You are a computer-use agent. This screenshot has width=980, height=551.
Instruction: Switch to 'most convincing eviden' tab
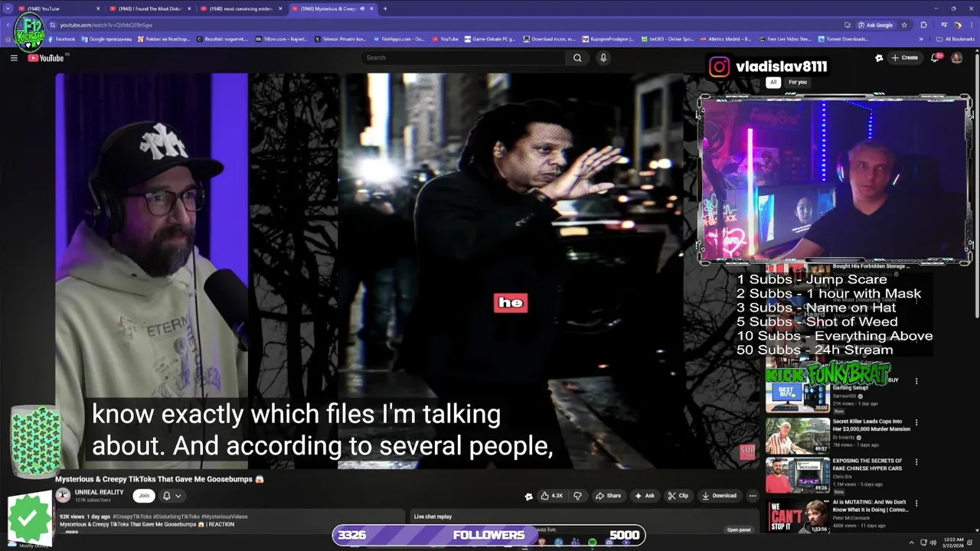click(x=240, y=8)
